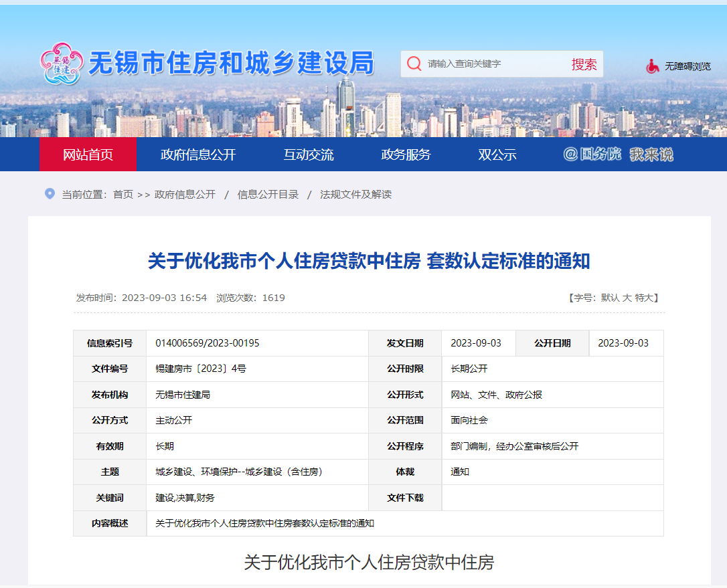727x588 pixels.
Task: Click the Wuxi housing bureau logo emblem
Action: click(61, 64)
